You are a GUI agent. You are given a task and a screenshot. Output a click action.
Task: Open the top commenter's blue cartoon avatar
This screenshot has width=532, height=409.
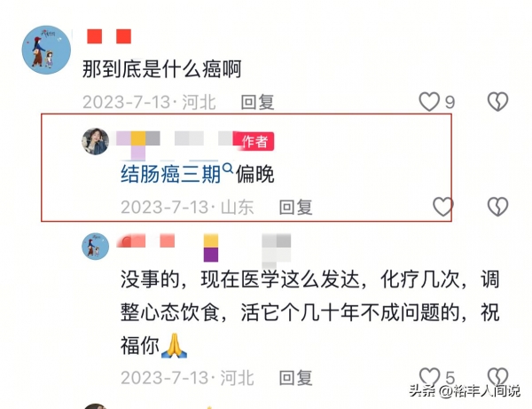[46, 50]
